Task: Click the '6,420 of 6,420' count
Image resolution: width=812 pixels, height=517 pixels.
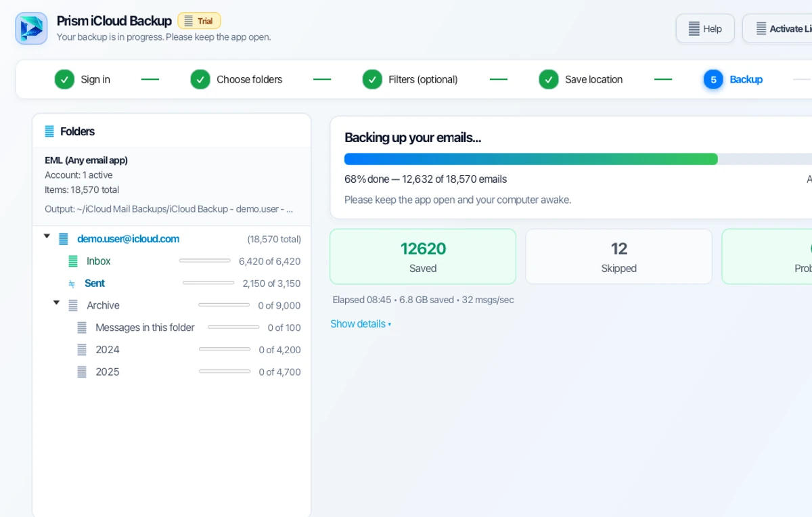Action: tap(270, 261)
